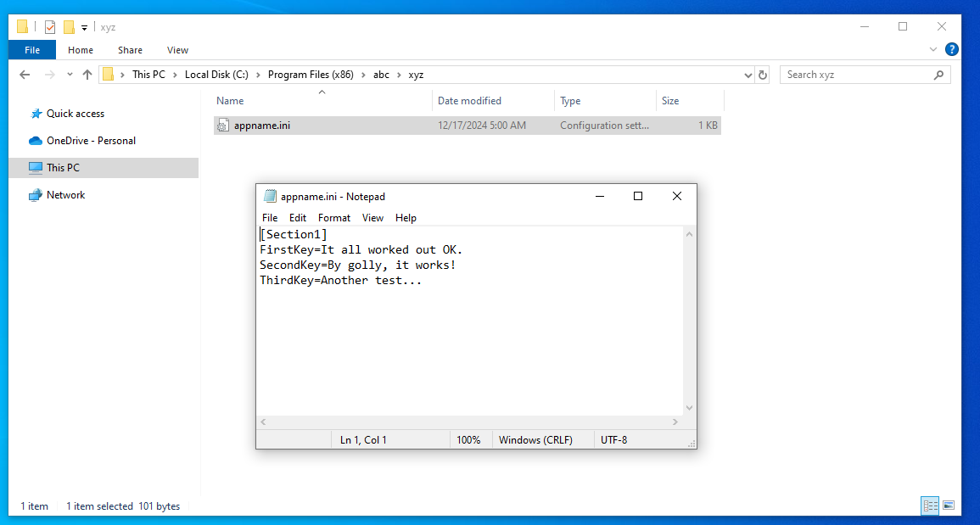
Task: Switch to the Share ribbon tab
Action: click(130, 50)
